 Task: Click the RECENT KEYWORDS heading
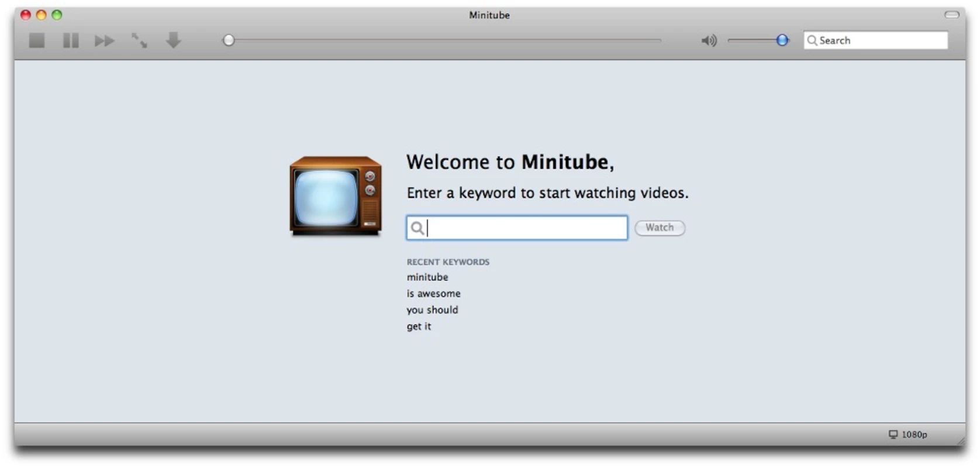[448, 262]
